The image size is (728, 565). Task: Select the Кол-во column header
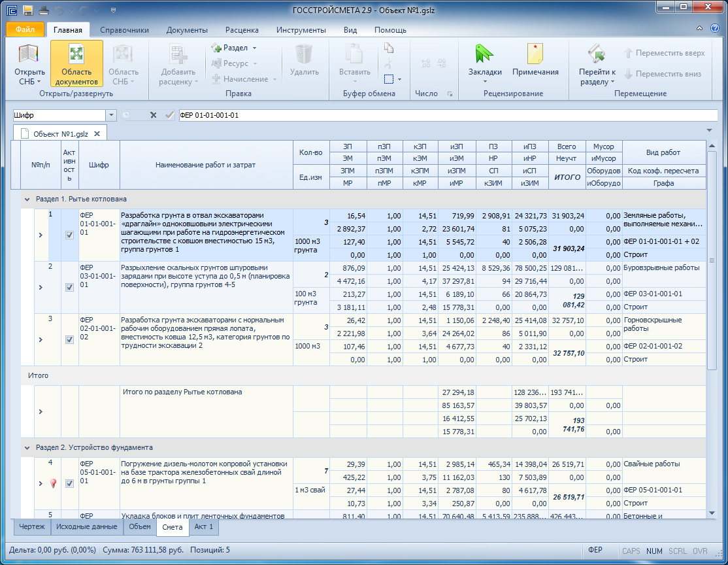pos(311,152)
